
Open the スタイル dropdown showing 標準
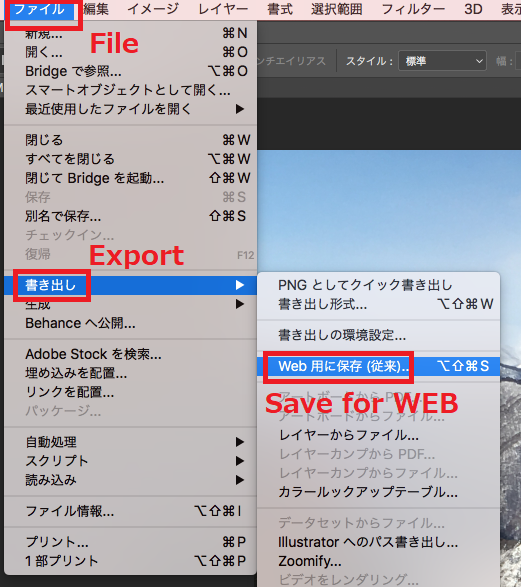point(442,61)
